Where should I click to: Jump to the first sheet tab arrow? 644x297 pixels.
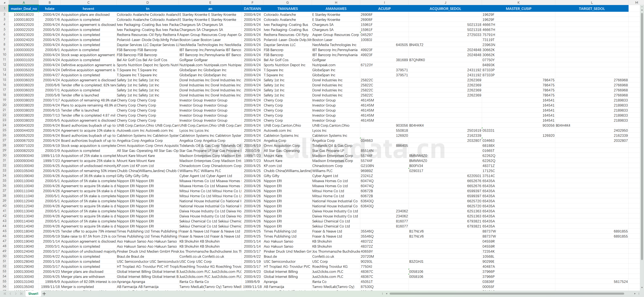pos(5,294)
